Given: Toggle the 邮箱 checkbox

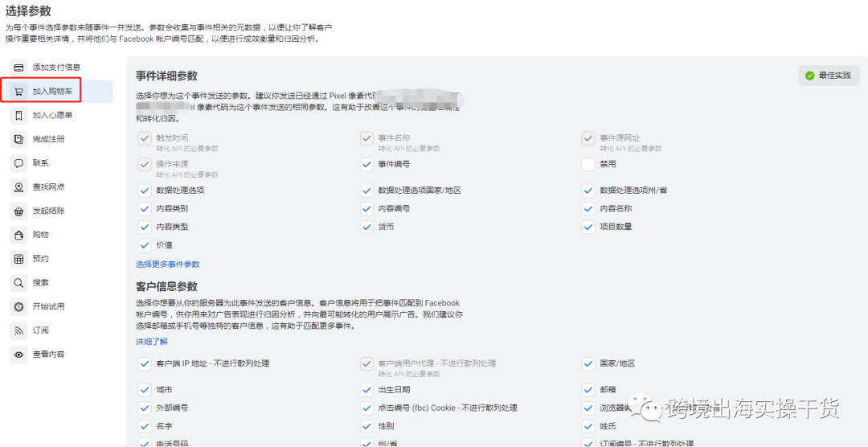Looking at the screenshot, I should click(x=588, y=390).
